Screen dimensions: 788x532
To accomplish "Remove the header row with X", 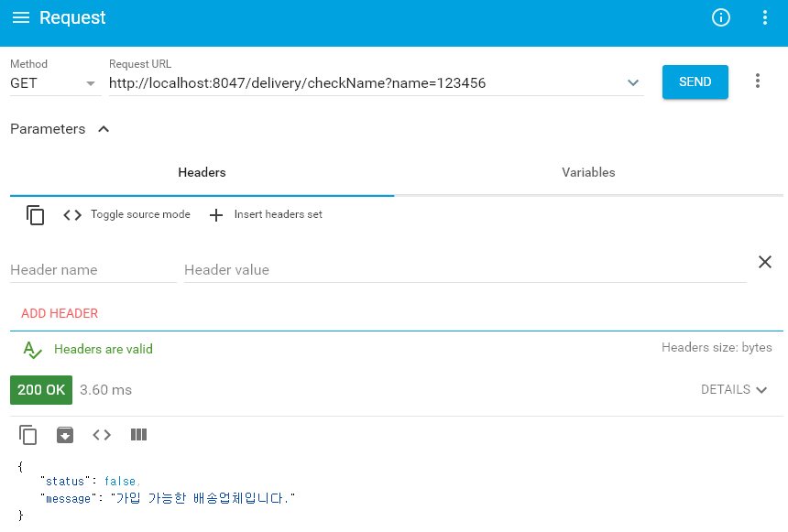I will pos(765,262).
